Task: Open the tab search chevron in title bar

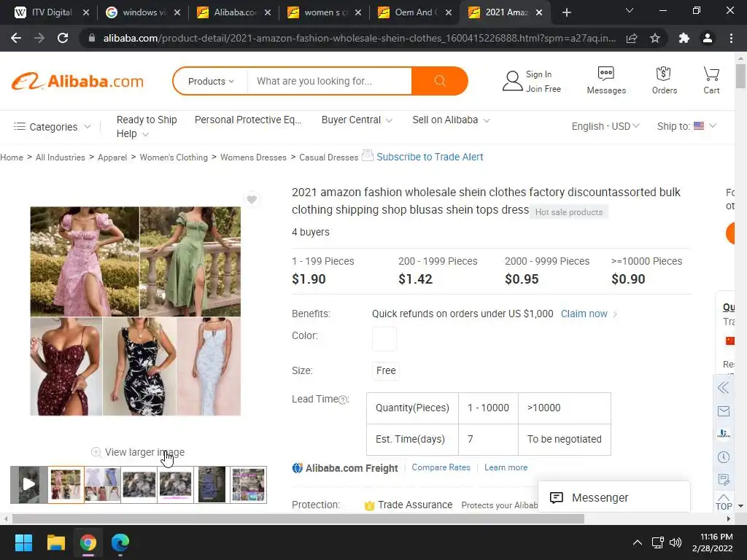Action: click(630, 10)
